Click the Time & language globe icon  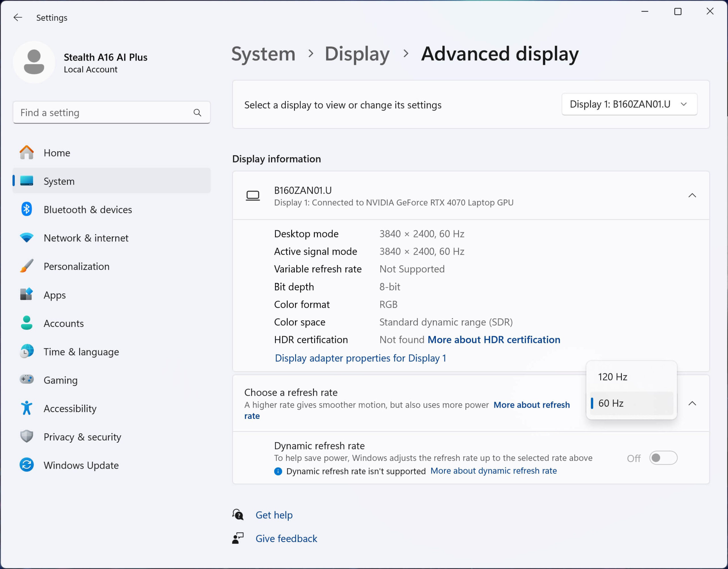27,351
